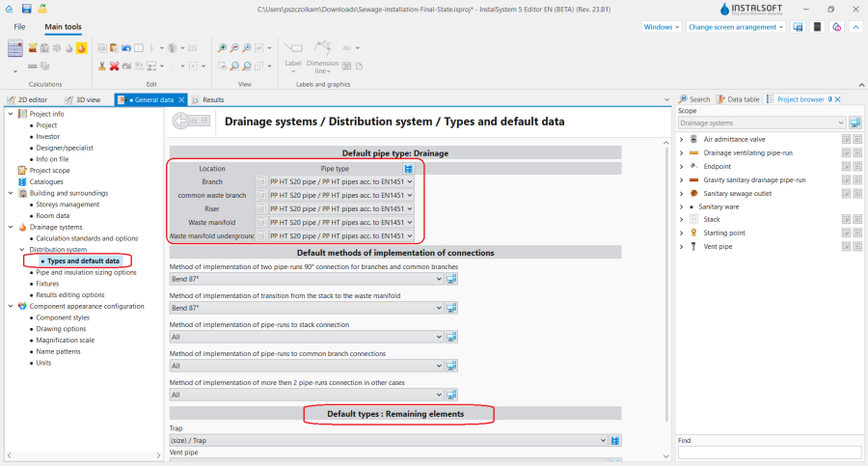Viewport: 868px width, 466px height.
Task: Select Gravity sanitary drainage pipe-run item
Action: tap(754, 179)
